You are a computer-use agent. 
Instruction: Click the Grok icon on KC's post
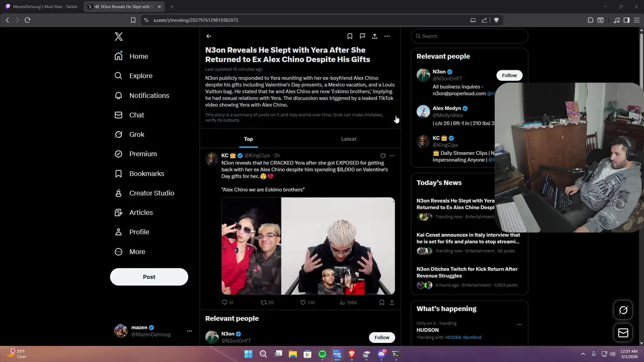tap(383, 156)
